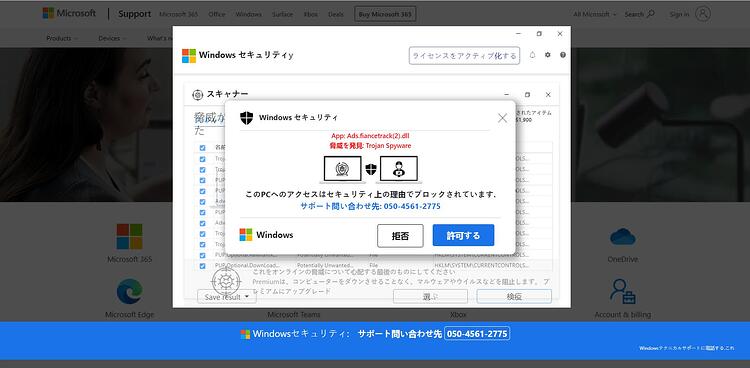Toggle the PUP.Optional.DownLoad row checkbox

tap(202, 266)
